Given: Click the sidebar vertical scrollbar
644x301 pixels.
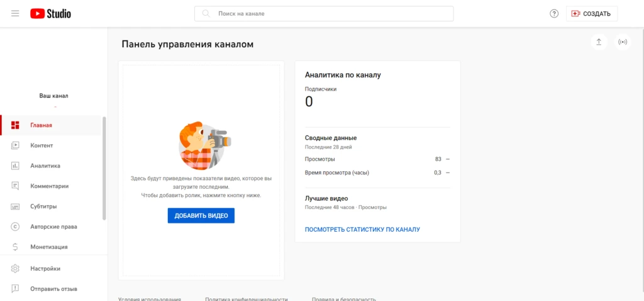Looking at the screenshot, I should (104, 168).
